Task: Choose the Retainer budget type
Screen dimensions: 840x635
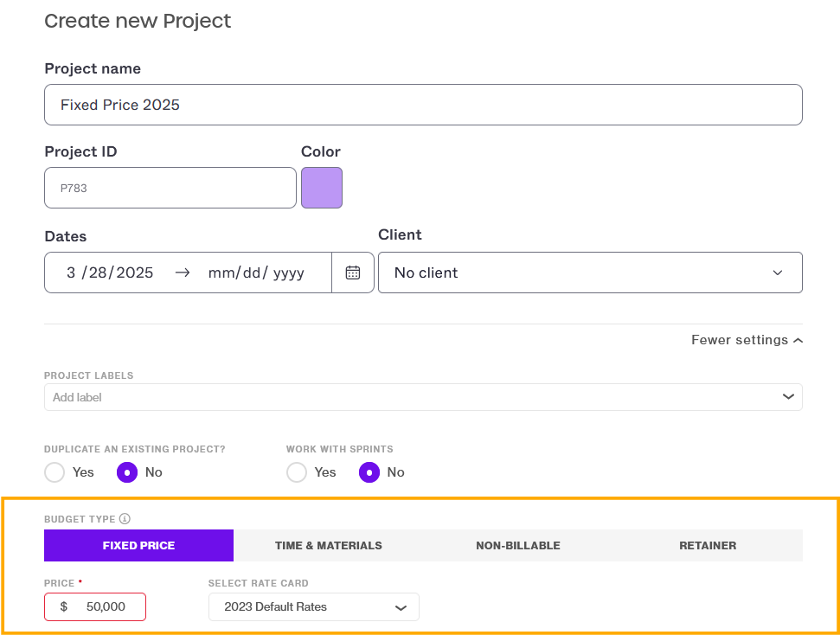Action: 708,546
